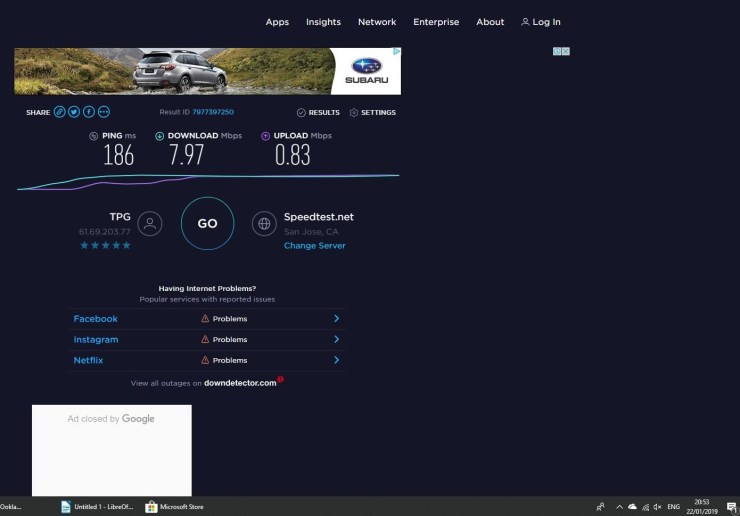Open Instagram outage report link
740x516 pixels.
pyautogui.click(x=96, y=339)
